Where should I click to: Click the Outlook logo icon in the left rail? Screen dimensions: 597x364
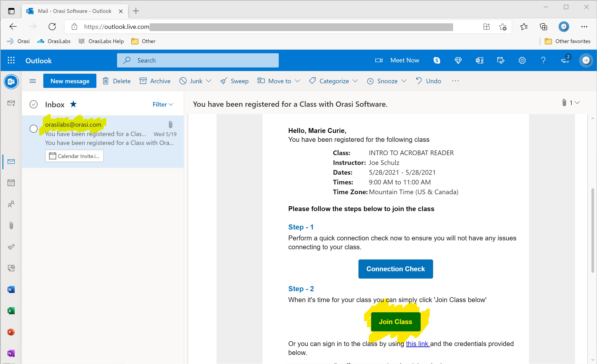(11, 82)
